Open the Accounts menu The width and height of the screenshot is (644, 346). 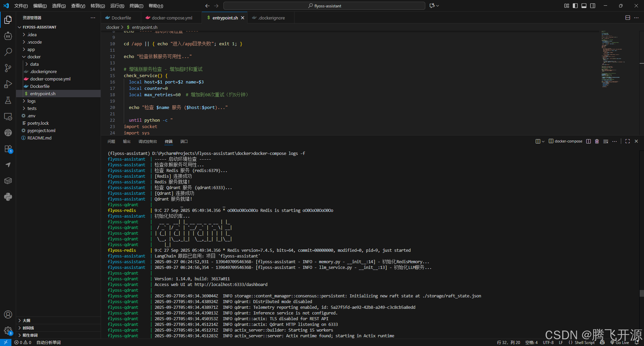tap(8, 314)
